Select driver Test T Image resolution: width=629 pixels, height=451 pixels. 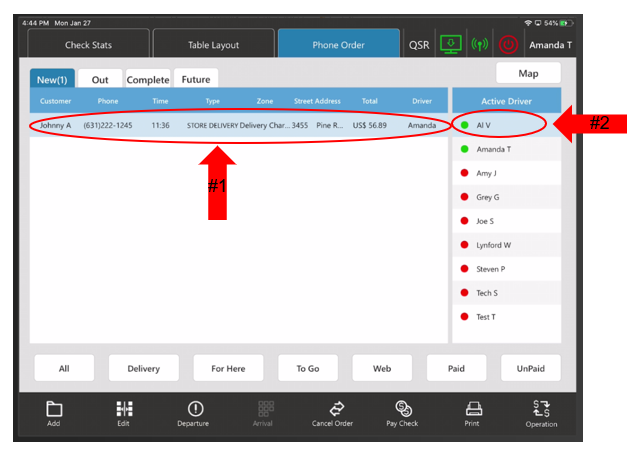coord(507,317)
